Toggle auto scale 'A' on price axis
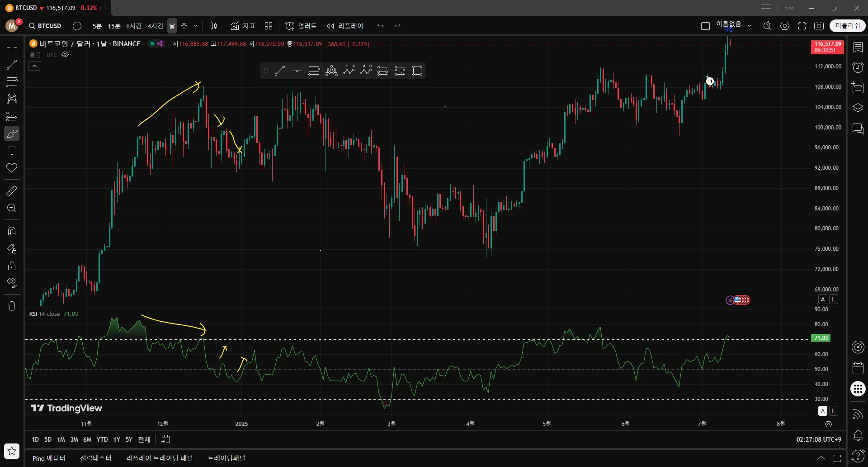Image resolution: width=868 pixels, height=467 pixels. (x=823, y=299)
